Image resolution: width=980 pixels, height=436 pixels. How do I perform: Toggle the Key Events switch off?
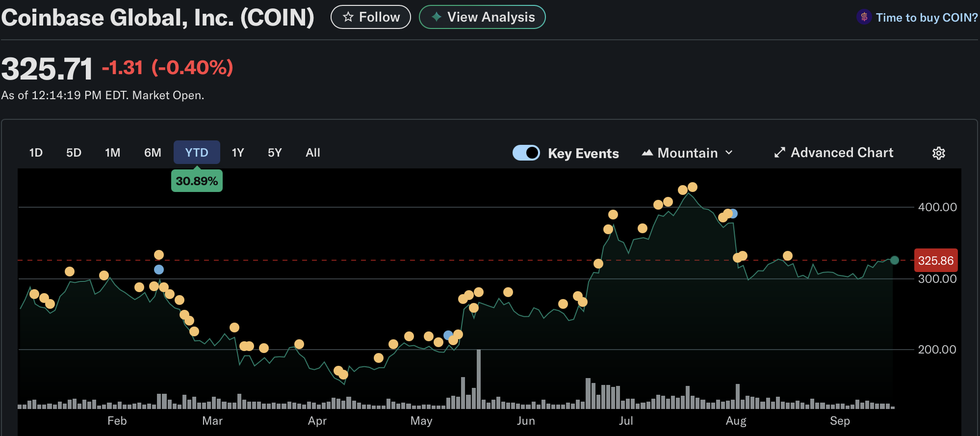(526, 153)
